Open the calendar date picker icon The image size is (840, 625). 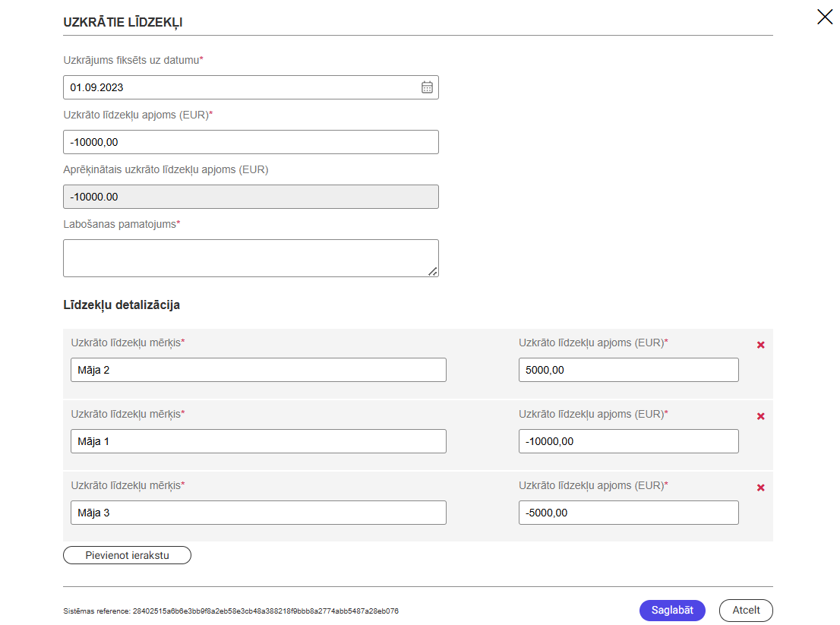pos(427,87)
